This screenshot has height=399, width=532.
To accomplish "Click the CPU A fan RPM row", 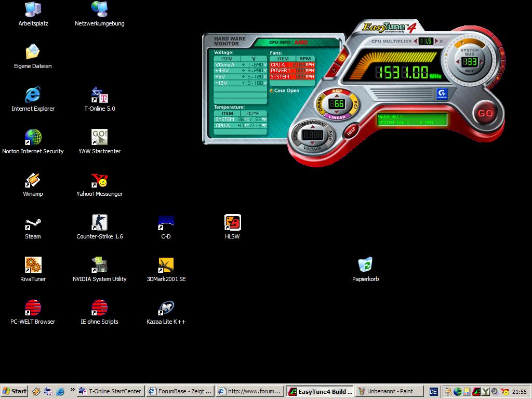I will click(292, 64).
